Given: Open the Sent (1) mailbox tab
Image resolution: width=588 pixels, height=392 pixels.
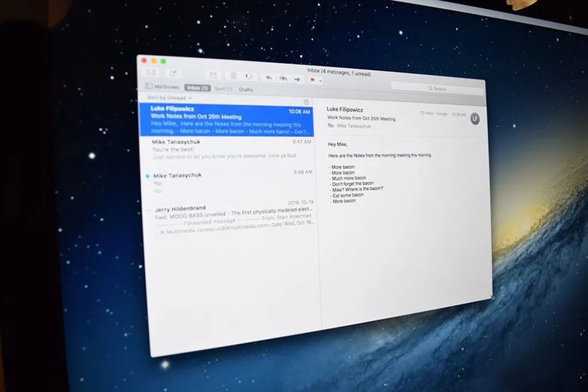Looking at the screenshot, I should 223,89.
